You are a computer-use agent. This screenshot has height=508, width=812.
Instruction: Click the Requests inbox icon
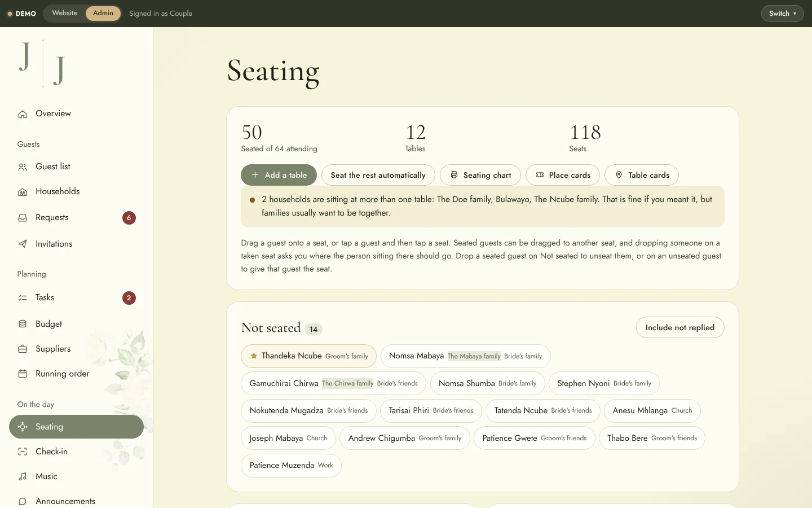pos(23,218)
